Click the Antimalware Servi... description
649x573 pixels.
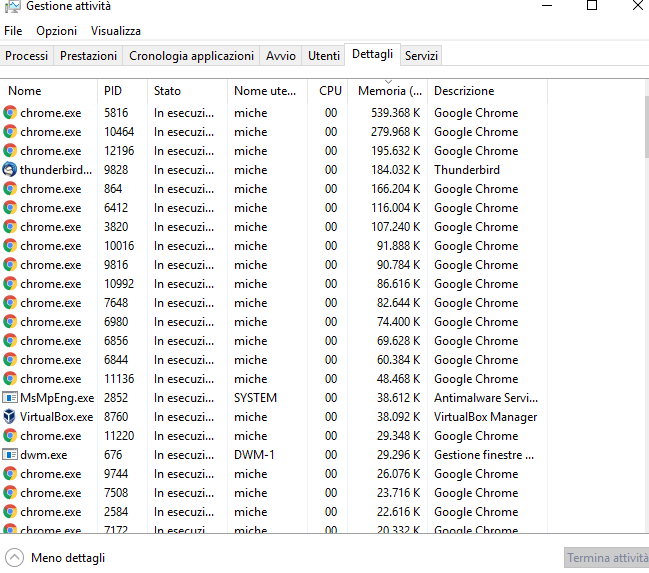point(486,398)
